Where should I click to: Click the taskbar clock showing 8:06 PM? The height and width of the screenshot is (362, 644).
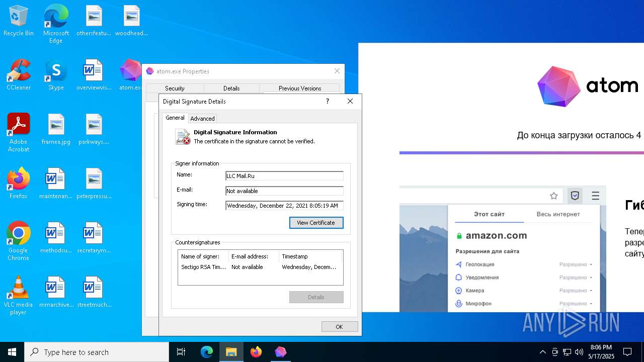(x=601, y=352)
